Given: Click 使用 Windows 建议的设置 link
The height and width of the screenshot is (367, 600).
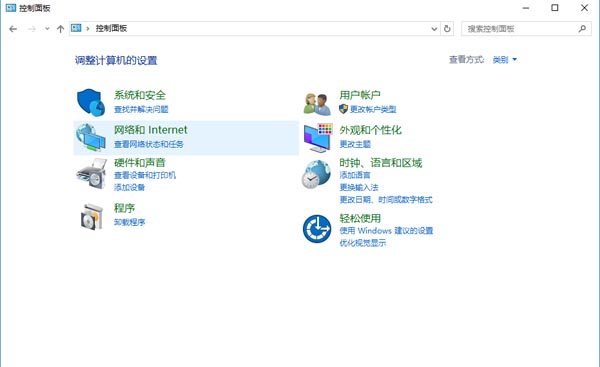Looking at the screenshot, I should 386,231.
